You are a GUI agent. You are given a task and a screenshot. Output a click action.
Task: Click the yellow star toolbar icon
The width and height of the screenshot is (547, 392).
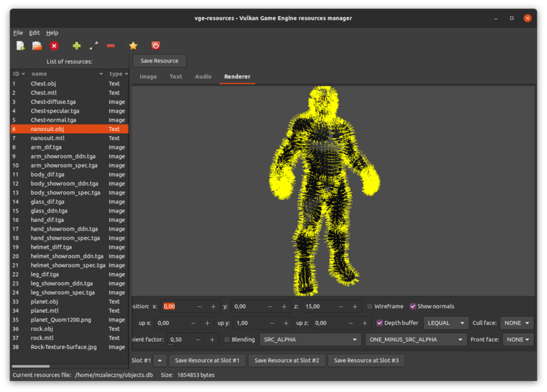coord(133,46)
